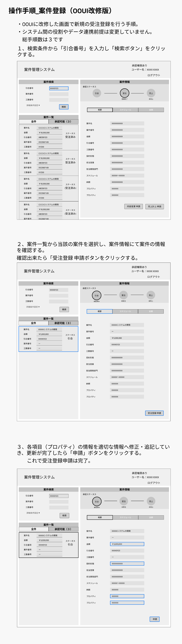Select the 受注 status circle in step 3
Image resolution: width=182 pixels, height=644 pixels.
[124, 501]
